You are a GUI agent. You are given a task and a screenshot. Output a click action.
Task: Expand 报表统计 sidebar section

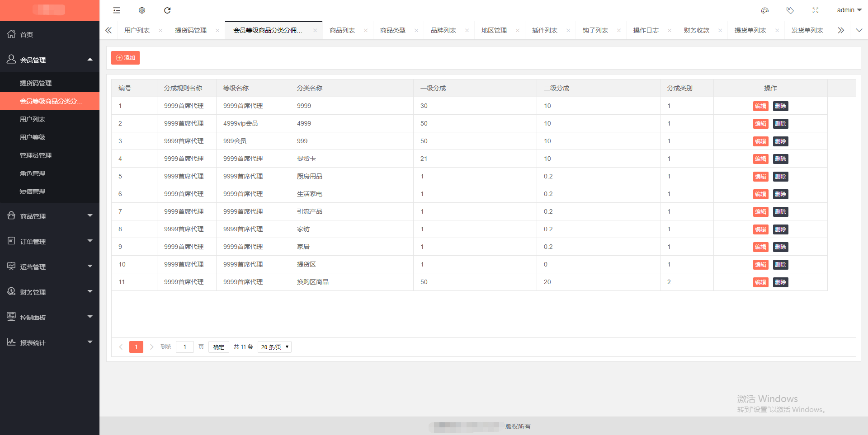(x=50, y=342)
